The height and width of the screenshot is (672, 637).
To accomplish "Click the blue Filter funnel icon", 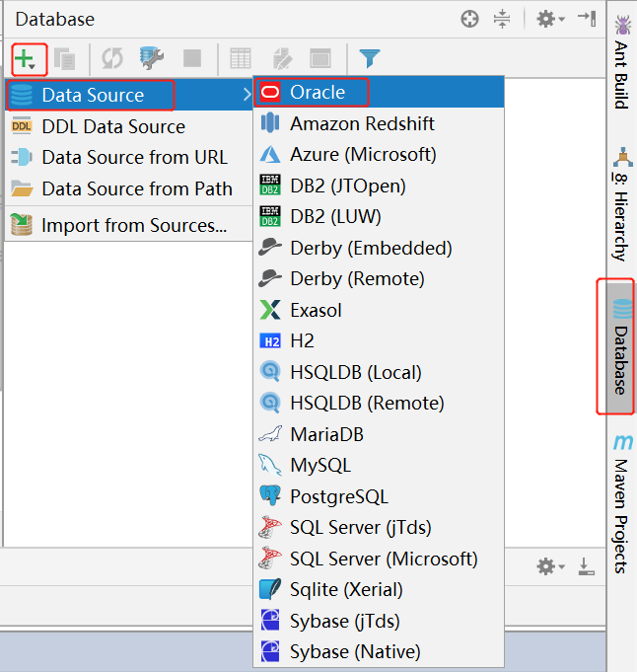I will (369, 59).
